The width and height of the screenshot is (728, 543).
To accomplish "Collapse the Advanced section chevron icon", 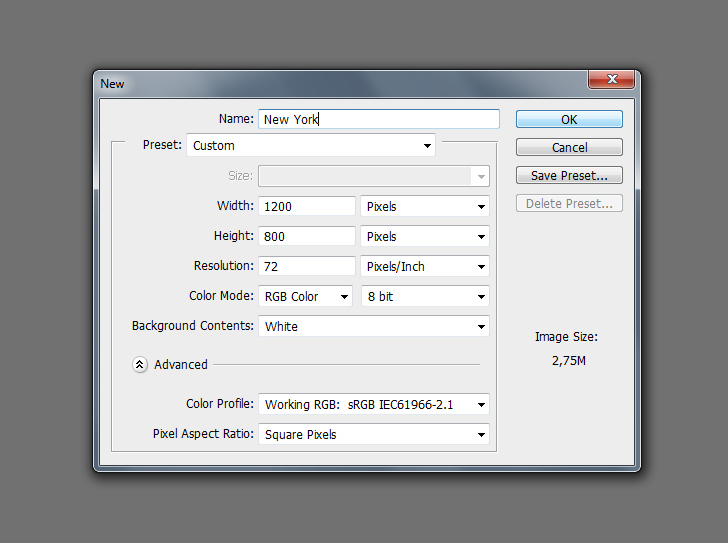I will click(x=140, y=365).
